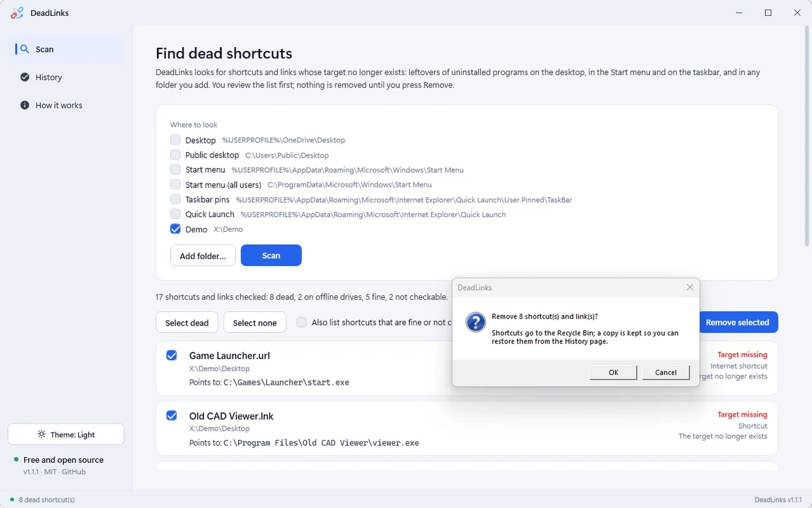Screen dimensions: 812x508
Task: Click the Select dead button
Action: pyautogui.click(x=187, y=323)
